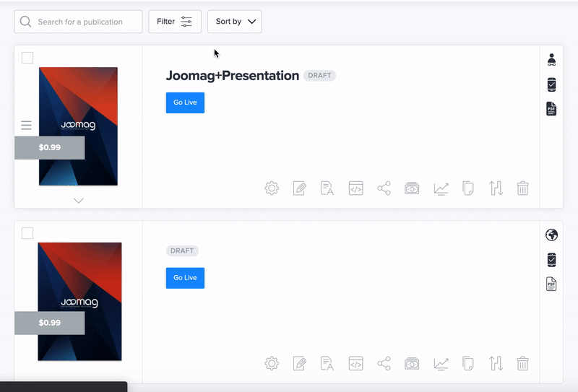Click Go Live on second publication

[x=185, y=278]
